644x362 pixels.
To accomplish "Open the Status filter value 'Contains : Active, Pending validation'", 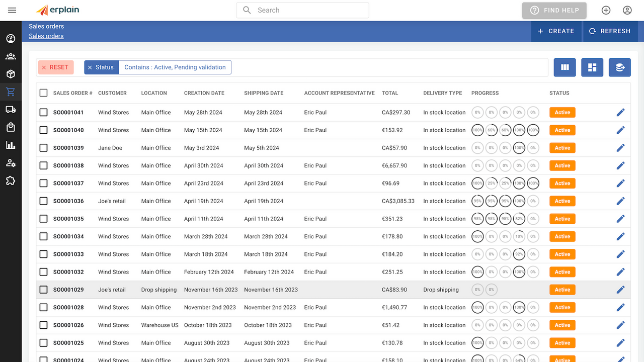I will point(175,67).
